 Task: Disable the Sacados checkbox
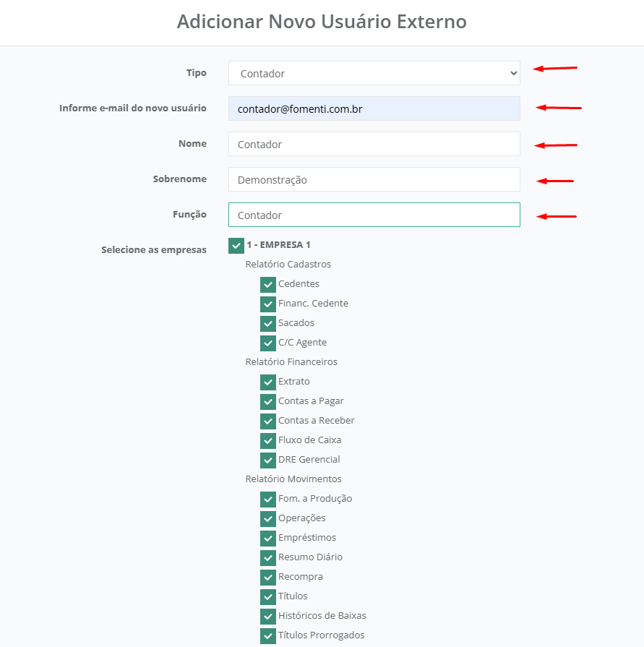268,323
